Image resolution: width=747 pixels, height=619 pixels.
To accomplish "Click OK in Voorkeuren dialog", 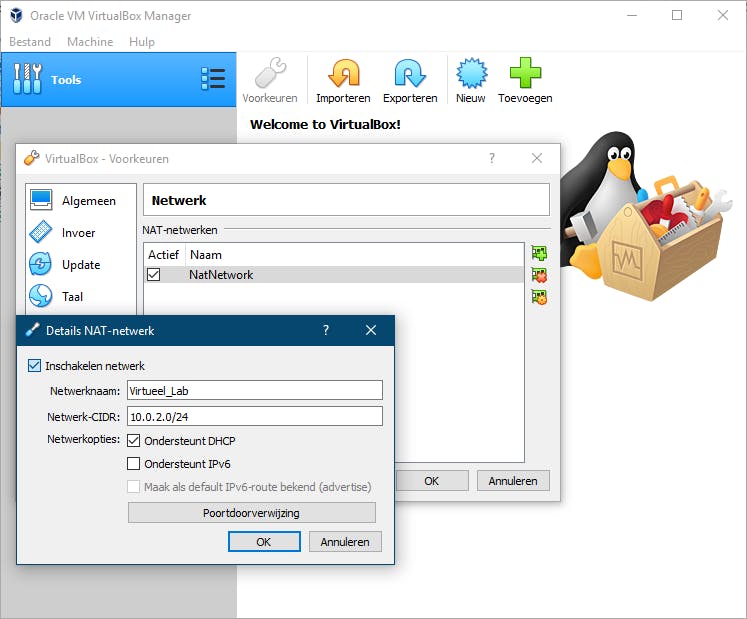I will [x=432, y=481].
